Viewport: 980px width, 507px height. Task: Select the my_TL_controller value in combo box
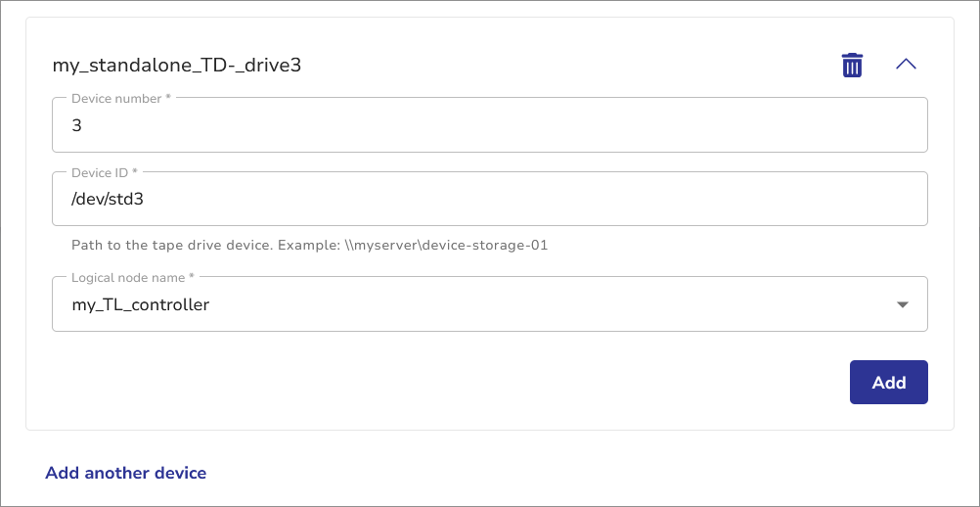[x=141, y=304]
